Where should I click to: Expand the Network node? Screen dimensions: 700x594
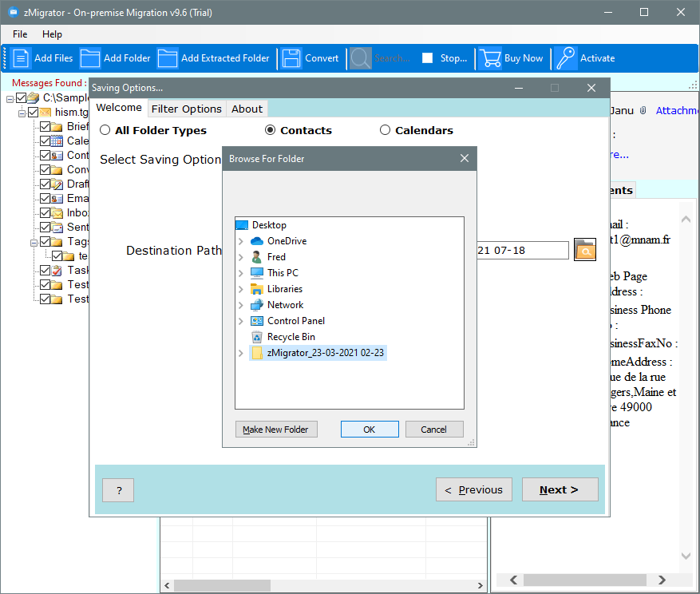click(x=241, y=305)
